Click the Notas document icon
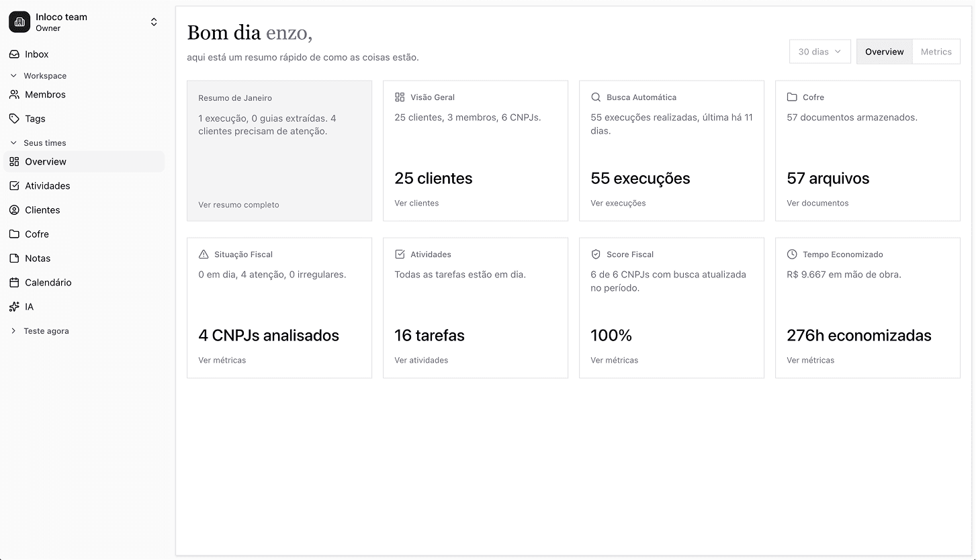Screen dimensions: 976x560 (x=14, y=258)
